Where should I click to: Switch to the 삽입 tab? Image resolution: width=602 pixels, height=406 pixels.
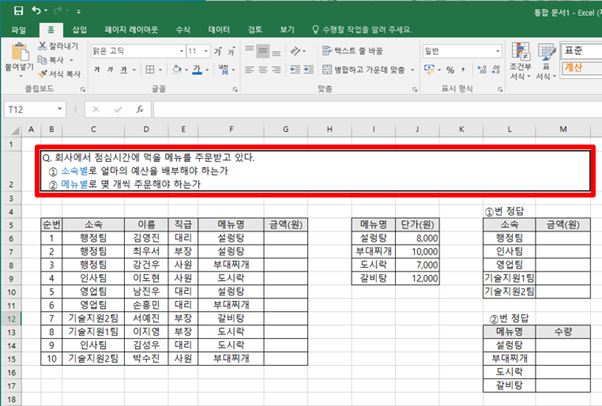pyautogui.click(x=79, y=30)
